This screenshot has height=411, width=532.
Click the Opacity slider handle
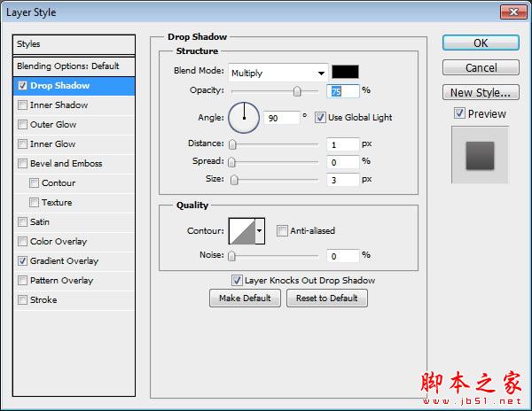coord(297,91)
